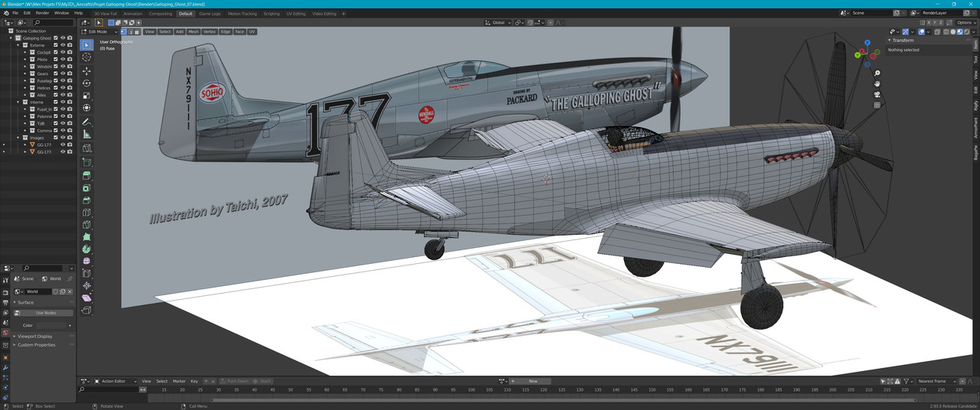
Task: Expand the Fuselag collection row
Action: coord(25,80)
